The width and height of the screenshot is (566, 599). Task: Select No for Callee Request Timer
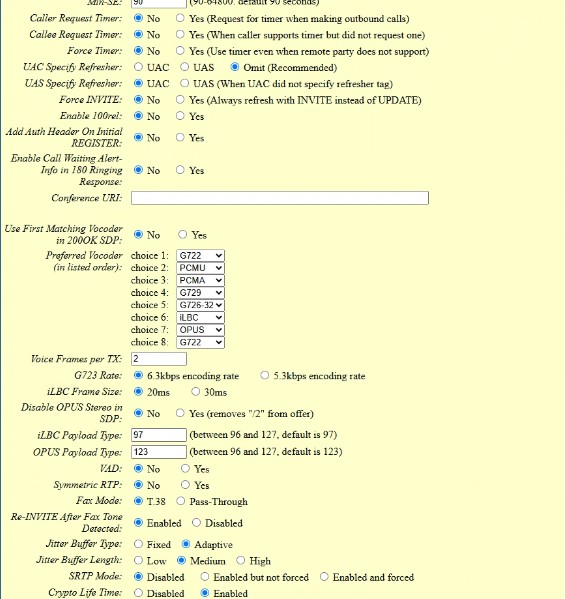pyautogui.click(x=138, y=34)
